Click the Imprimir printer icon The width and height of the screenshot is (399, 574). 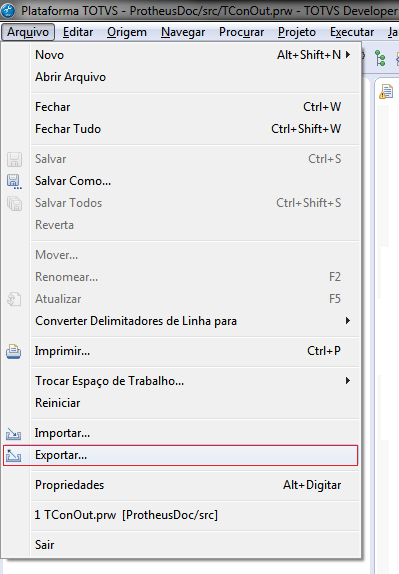(14, 351)
